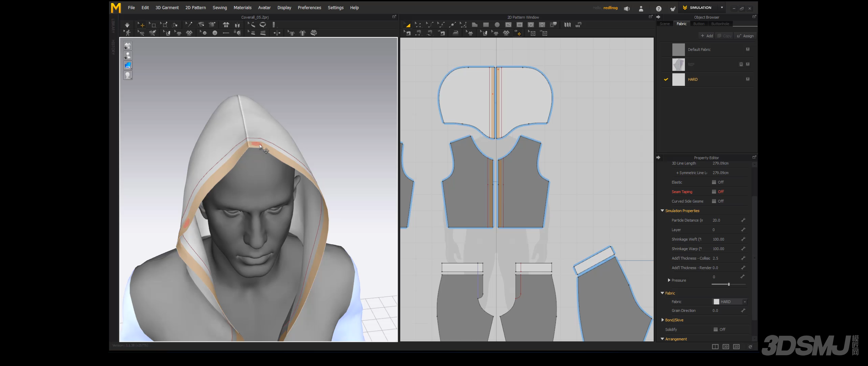Click the trash icon on REF fabric
868x366 pixels.
741,64
